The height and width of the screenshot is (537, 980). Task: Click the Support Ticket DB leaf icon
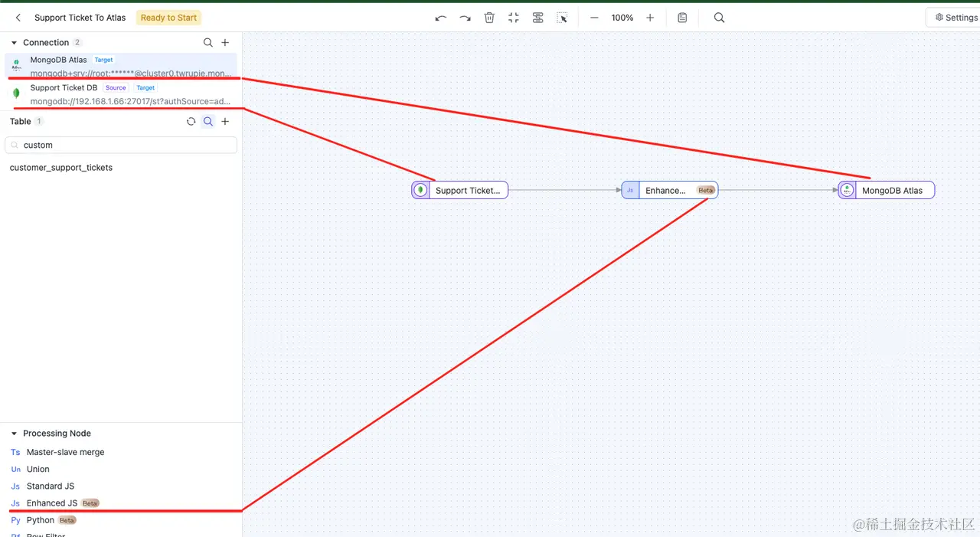[17, 93]
